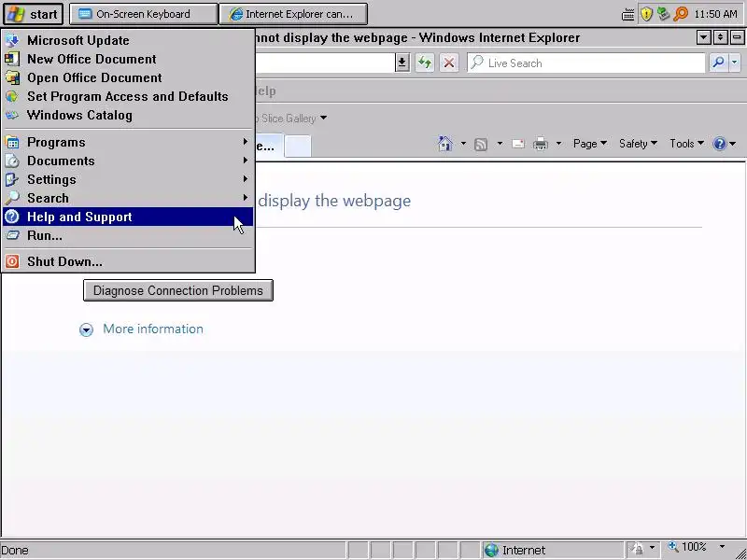Click the Start button
747x560 pixels.
tap(33, 14)
